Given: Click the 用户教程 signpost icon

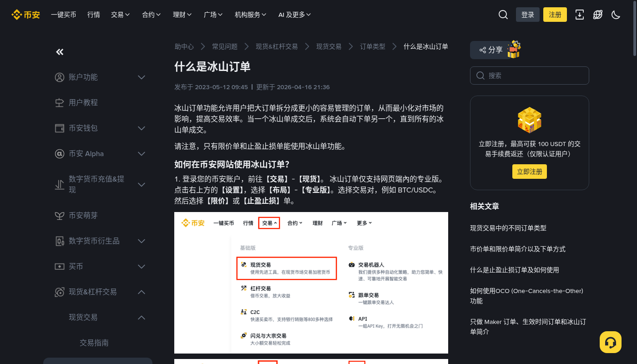Looking at the screenshot, I should pyautogui.click(x=60, y=103).
